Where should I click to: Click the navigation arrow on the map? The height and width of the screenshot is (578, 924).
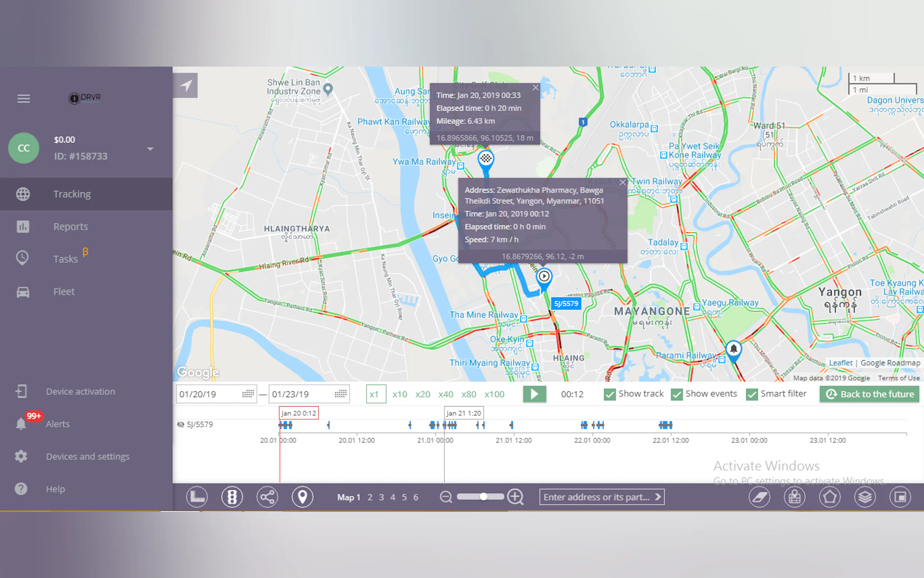click(186, 86)
